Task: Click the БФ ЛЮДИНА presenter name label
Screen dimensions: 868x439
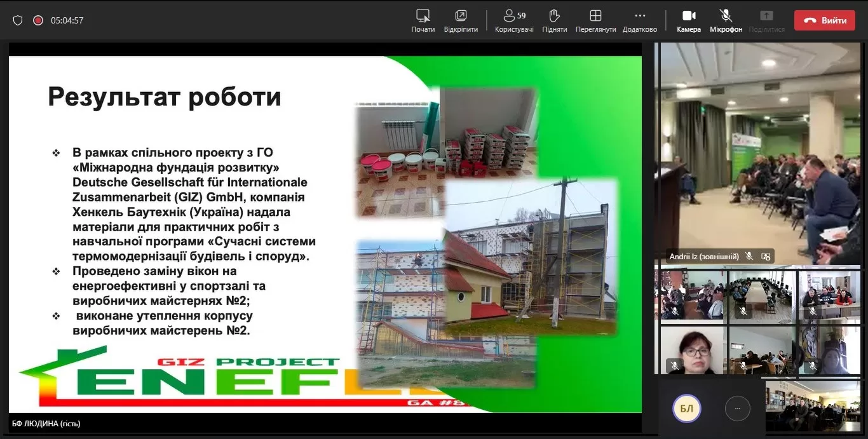Action: click(x=46, y=423)
